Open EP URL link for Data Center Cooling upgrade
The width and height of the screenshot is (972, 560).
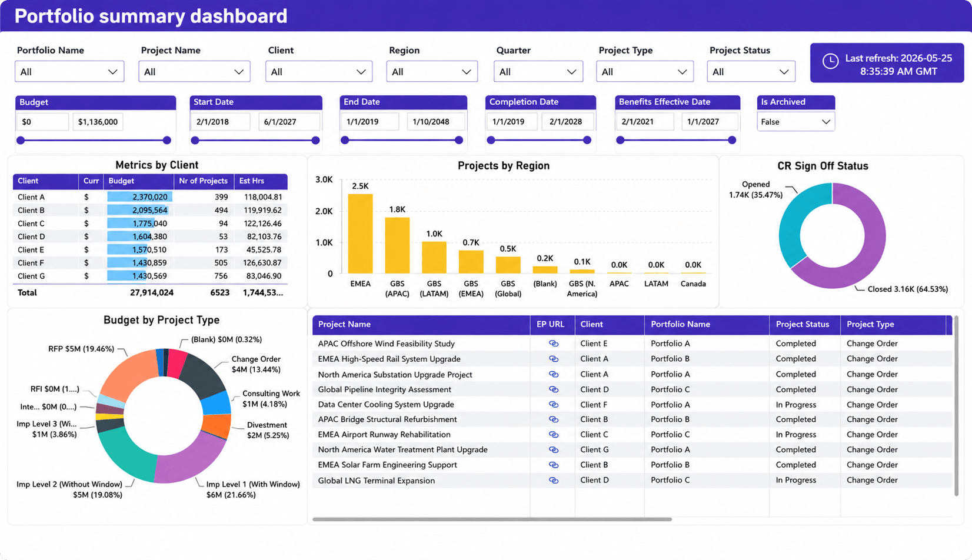(553, 405)
